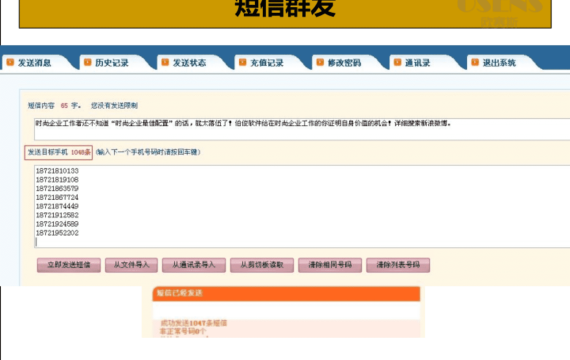
Task: Click the 清除相同号码 button
Action: [330, 265]
